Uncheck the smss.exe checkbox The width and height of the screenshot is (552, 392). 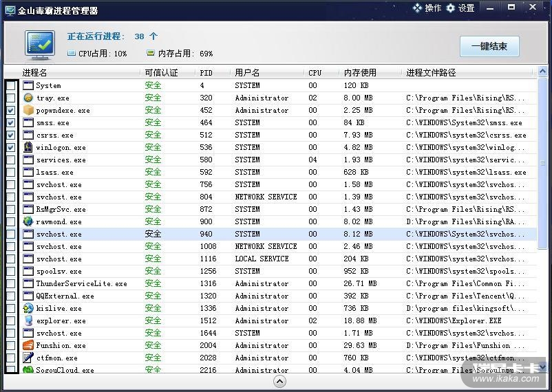click(x=11, y=122)
